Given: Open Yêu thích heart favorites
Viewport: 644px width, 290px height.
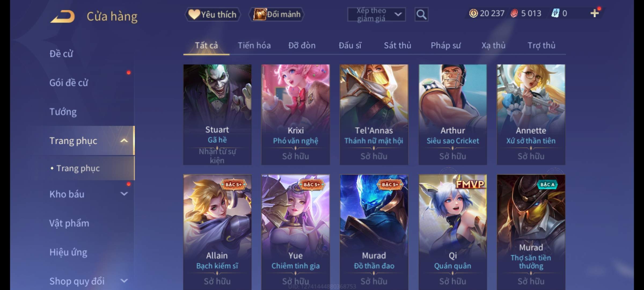Looking at the screenshot, I should (x=213, y=14).
